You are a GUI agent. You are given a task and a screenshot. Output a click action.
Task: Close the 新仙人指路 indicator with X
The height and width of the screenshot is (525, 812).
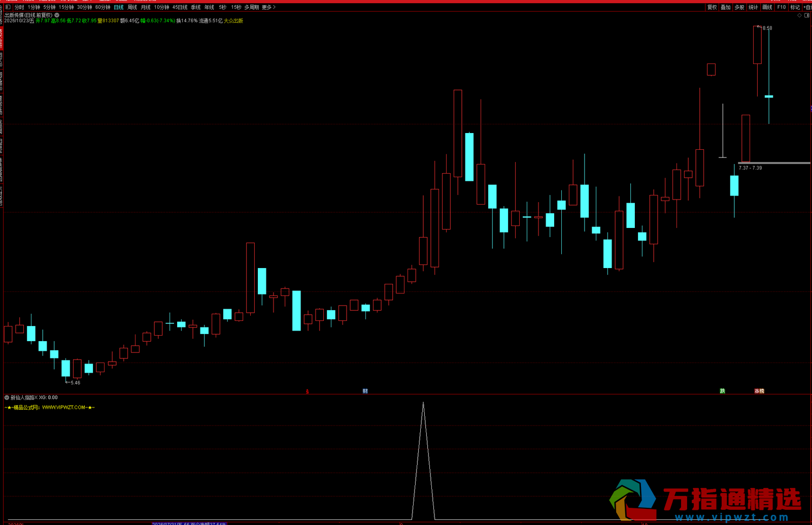click(x=36, y=398)
